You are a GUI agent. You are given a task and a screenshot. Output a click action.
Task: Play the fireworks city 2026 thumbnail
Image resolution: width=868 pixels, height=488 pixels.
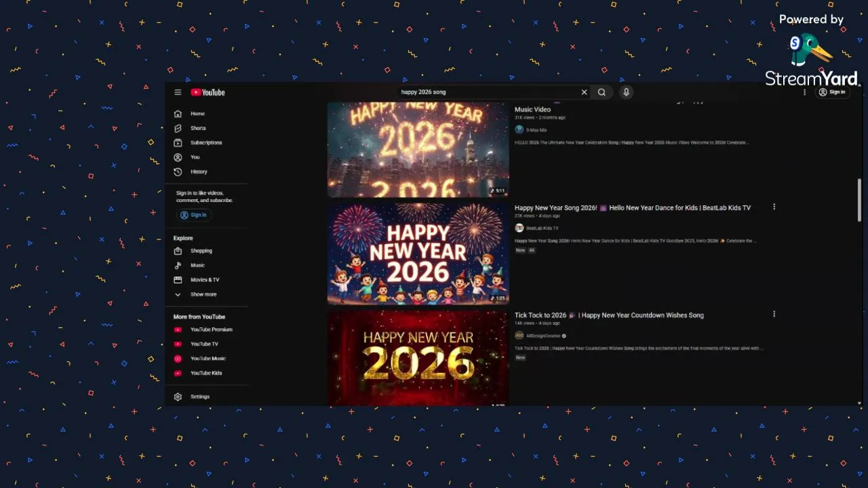click(x=418, y=150)
